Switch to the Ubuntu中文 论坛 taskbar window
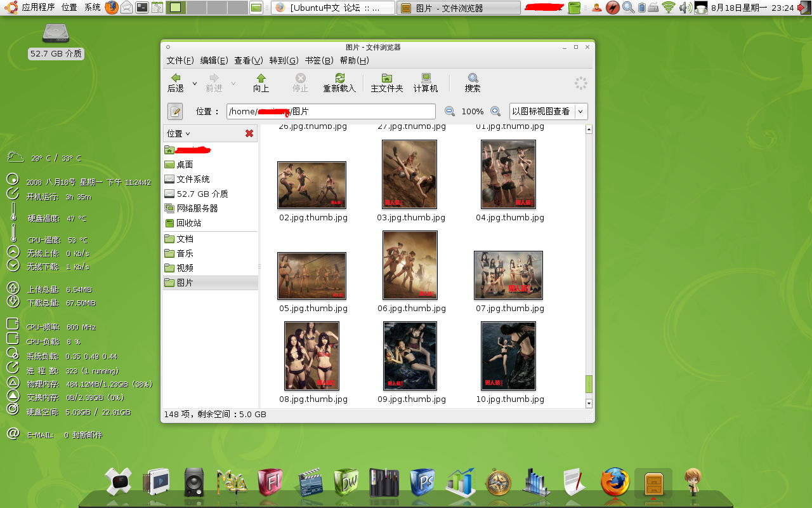This screenshot has height=508, width=812. point(333,8)
